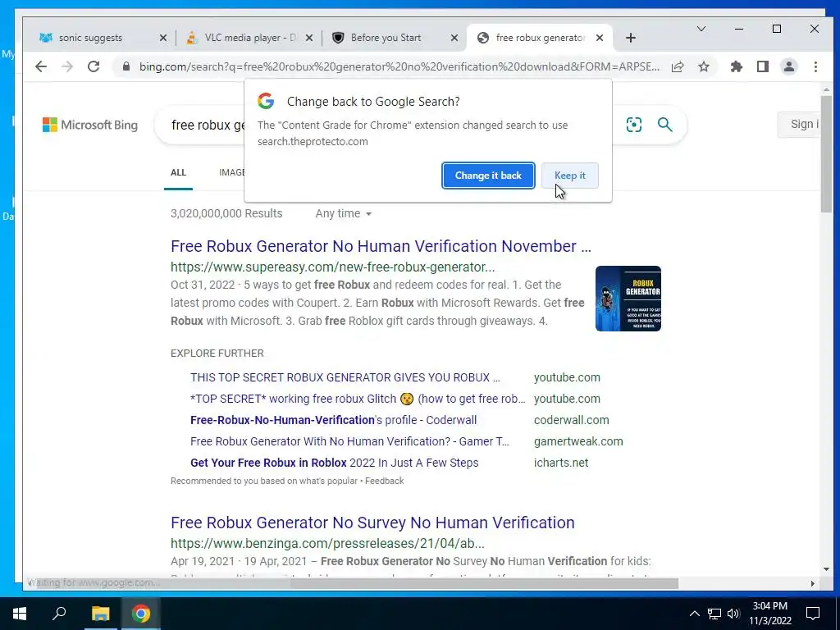Open the profile avatar menu
The height and width of the screenshot is (630, 840).
click(789, 66)
